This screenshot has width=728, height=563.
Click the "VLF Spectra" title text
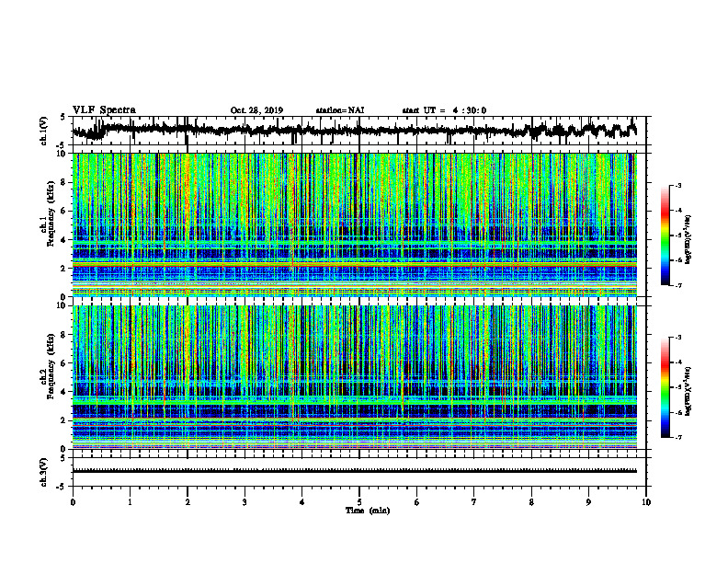click(x=104, y=110)
